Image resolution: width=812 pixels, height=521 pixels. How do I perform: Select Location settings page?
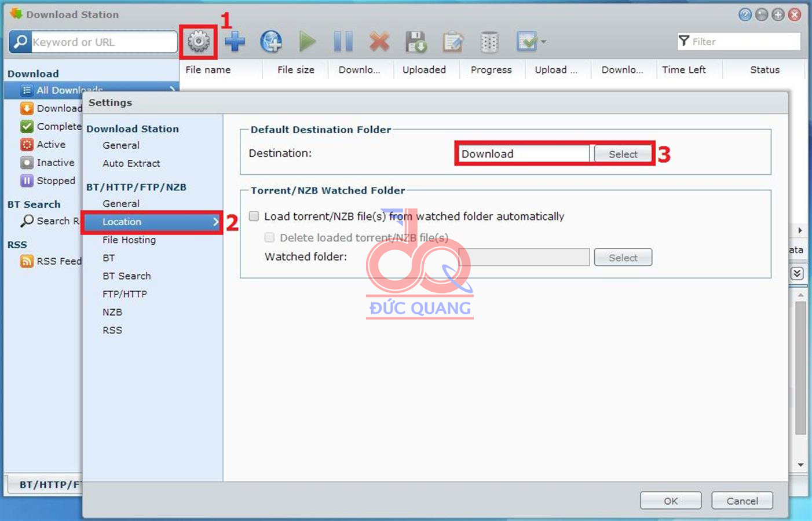(x=152, y=222)
